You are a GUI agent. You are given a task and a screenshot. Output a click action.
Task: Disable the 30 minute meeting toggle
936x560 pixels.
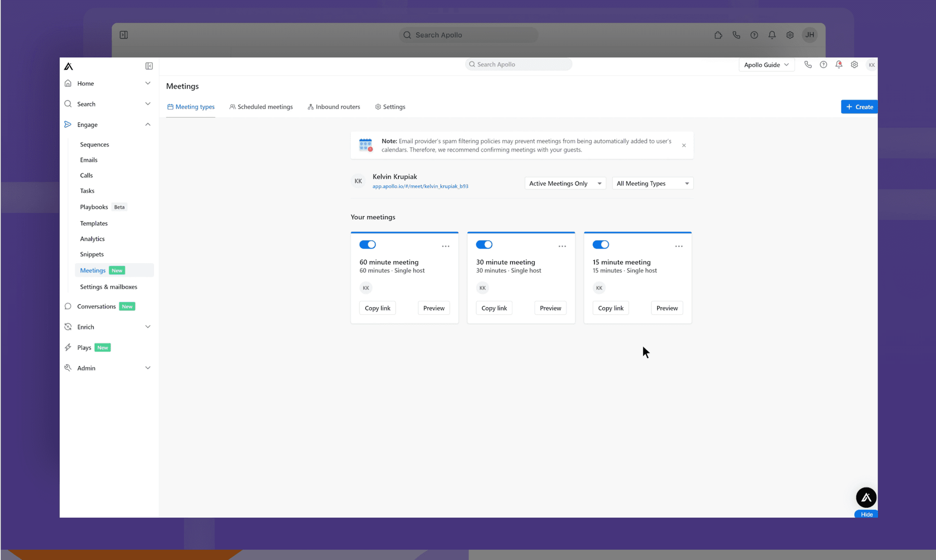(x=484, y=245)
